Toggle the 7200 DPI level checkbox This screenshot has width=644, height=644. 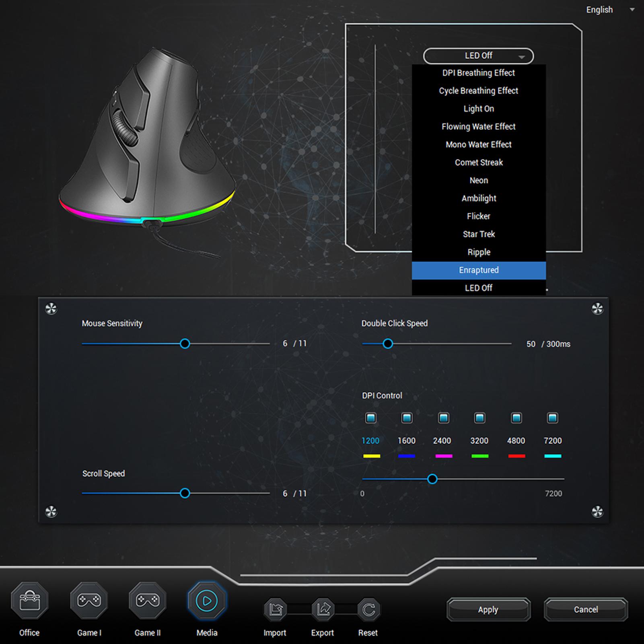click(x=552, y=418)
